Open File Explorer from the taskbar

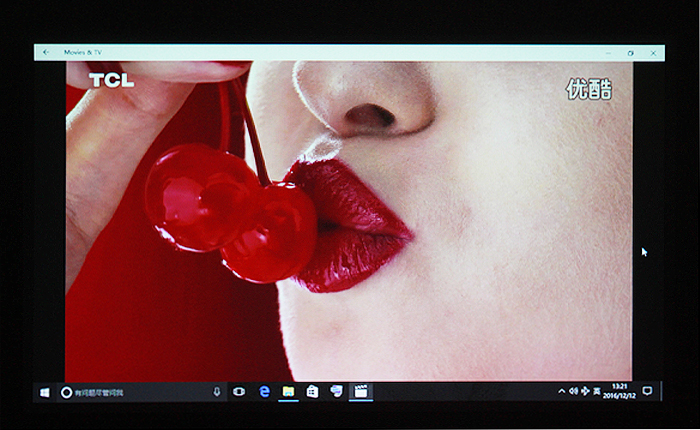coord(288,392)
